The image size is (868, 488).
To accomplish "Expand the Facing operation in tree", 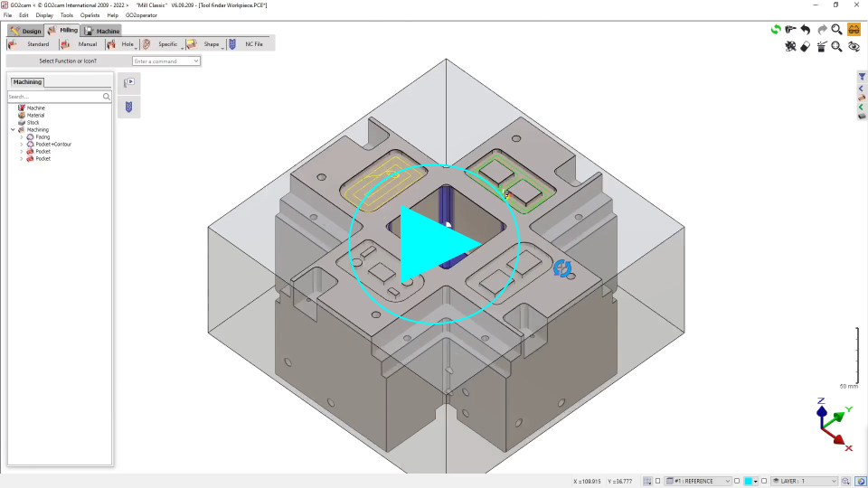I will [21, 137].
